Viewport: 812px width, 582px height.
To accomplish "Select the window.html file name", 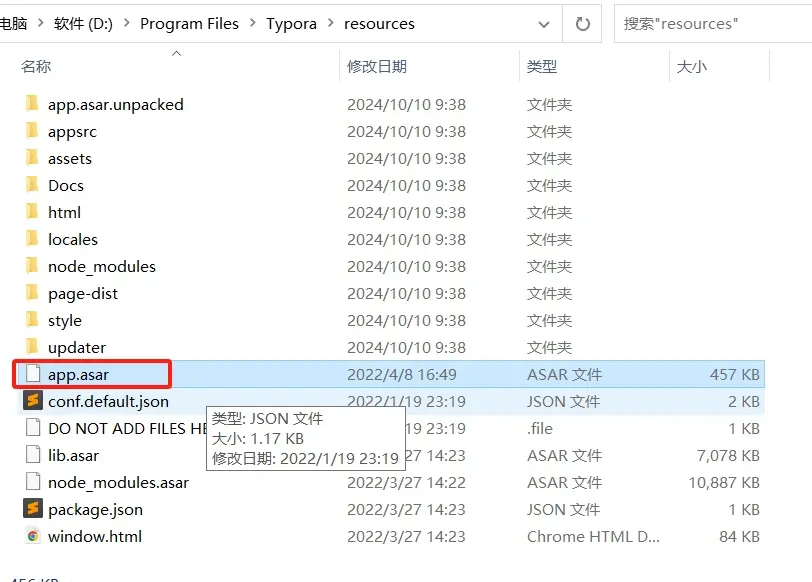I will point(95,536).
